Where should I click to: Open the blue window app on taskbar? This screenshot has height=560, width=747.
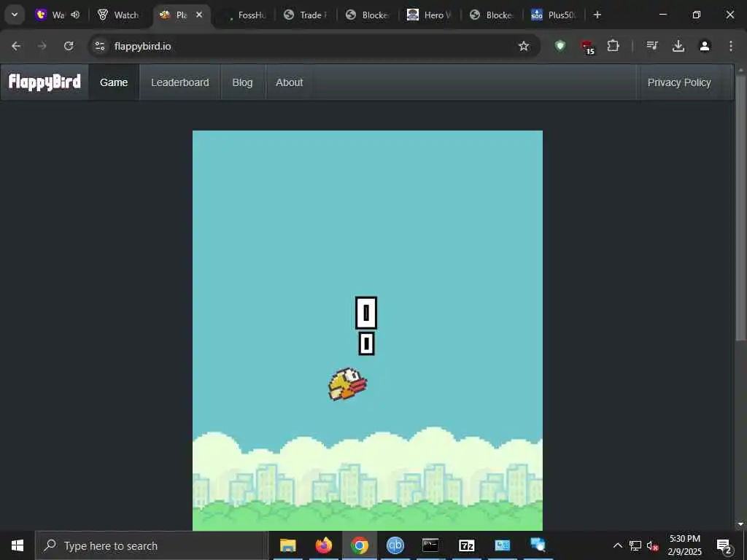502,545
